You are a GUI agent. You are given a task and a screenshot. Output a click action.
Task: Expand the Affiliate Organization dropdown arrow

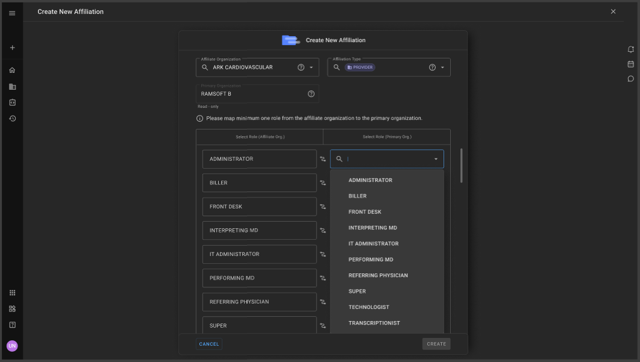311,67
